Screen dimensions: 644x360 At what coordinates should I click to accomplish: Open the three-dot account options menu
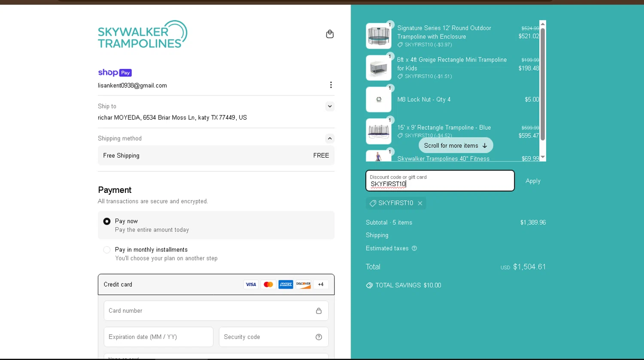click(331, 85)
